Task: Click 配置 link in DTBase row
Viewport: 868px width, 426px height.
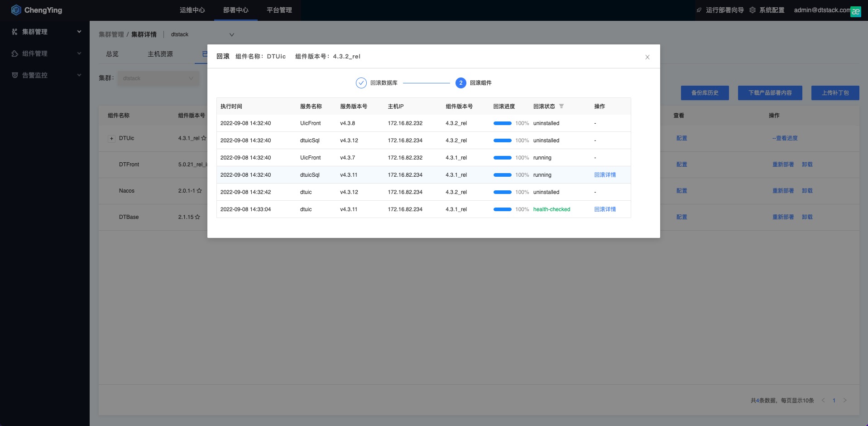Action: [x=682, y=217]
